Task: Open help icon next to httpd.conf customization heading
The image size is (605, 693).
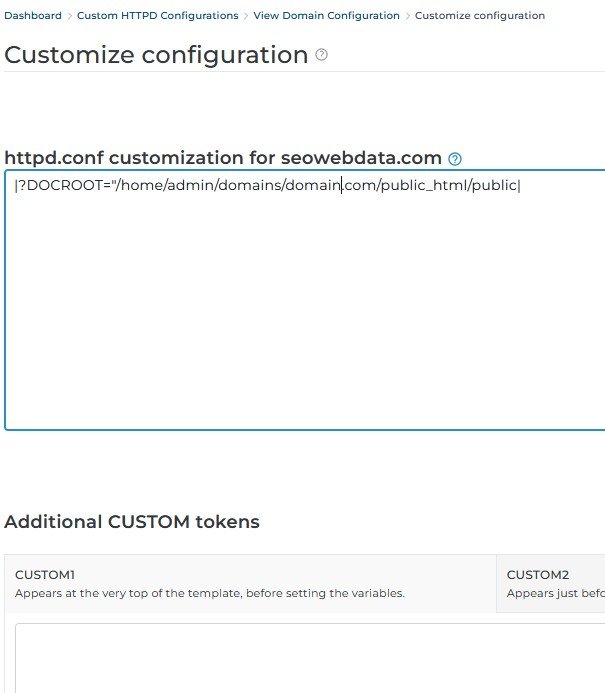Action: 455,159
